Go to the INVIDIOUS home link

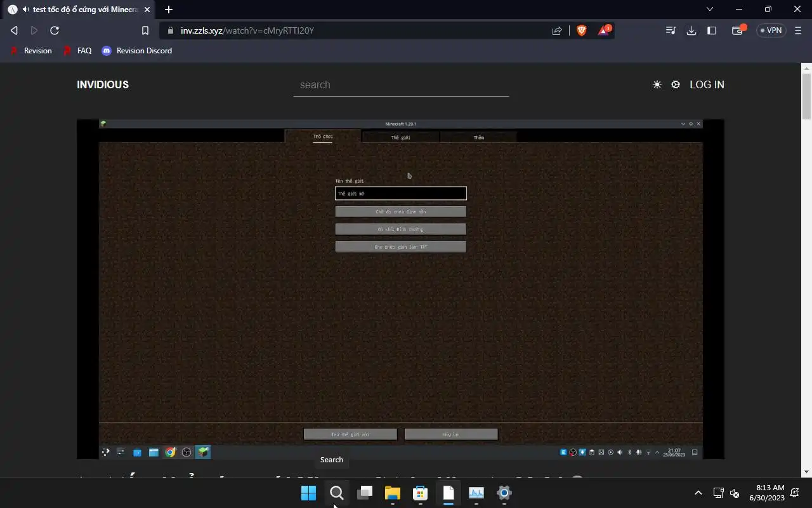click(103, 84)
